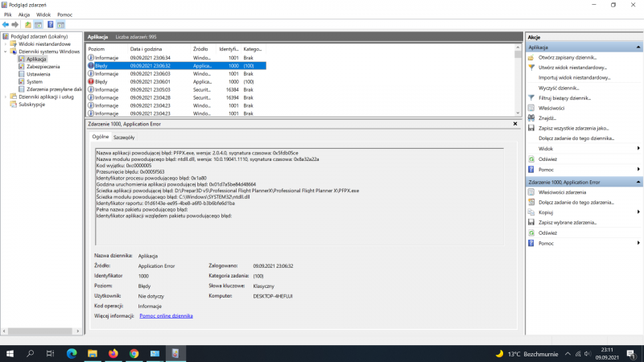Select Informacje event at 23:06:34
This screenshot has width=644, height=362.
(x=176, y=58)
